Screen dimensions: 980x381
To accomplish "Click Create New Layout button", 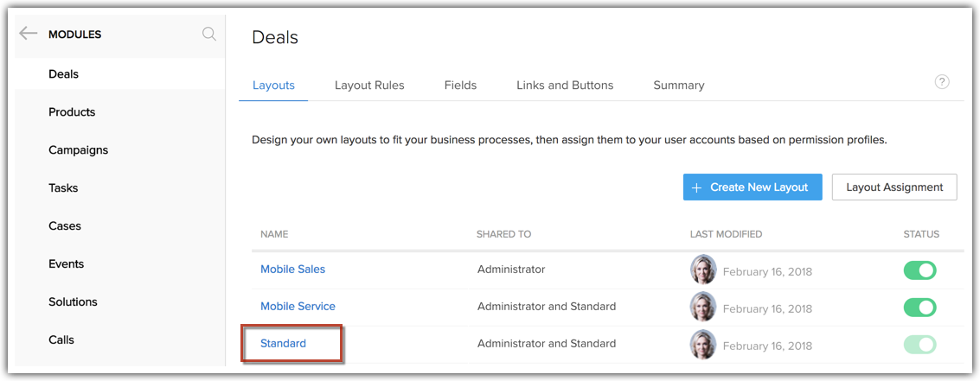I will pos(752,187).
